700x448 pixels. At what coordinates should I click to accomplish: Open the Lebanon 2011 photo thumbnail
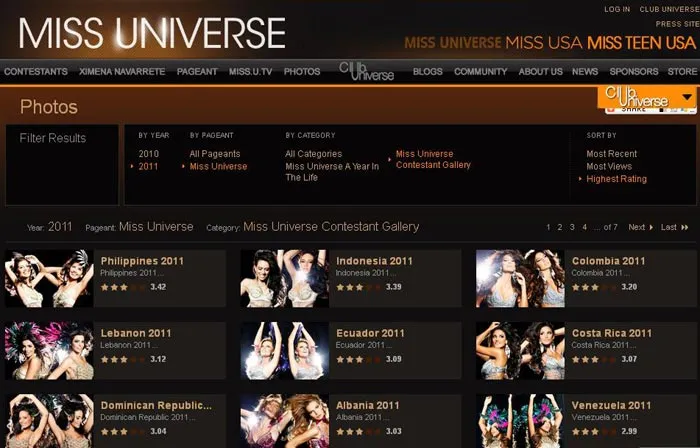[x=49, y=350]
